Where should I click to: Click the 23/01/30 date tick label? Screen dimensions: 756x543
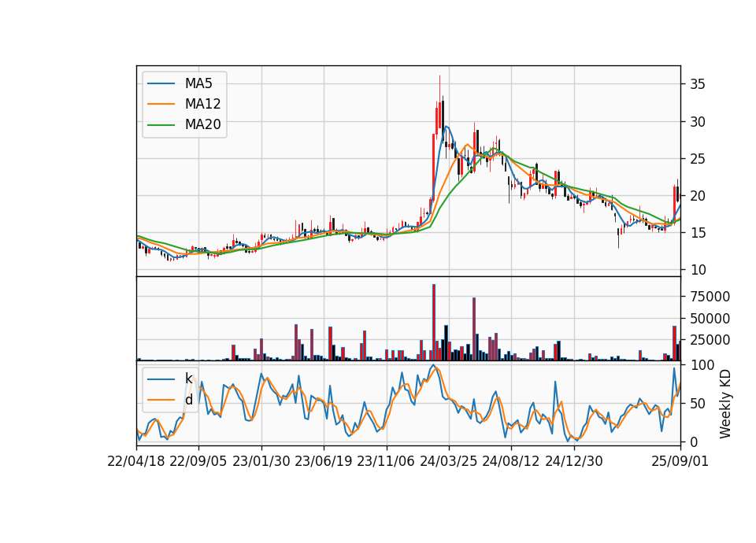click(x=261, y=461)
